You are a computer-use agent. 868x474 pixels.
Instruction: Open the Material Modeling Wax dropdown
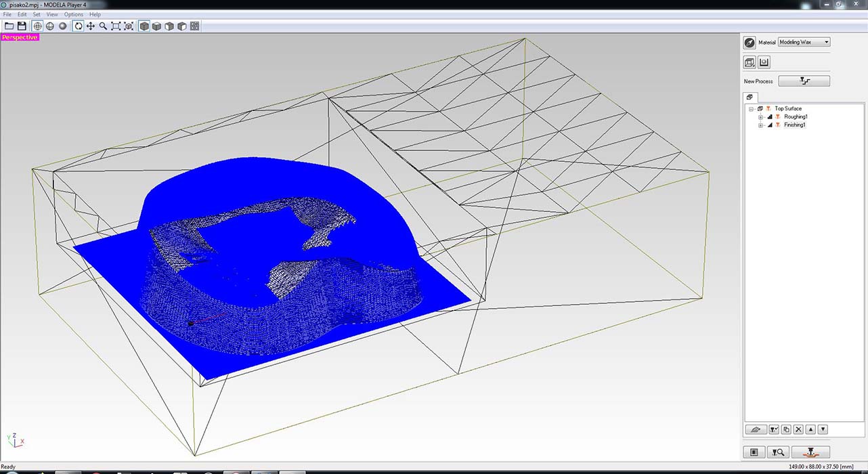coord(804,42)
